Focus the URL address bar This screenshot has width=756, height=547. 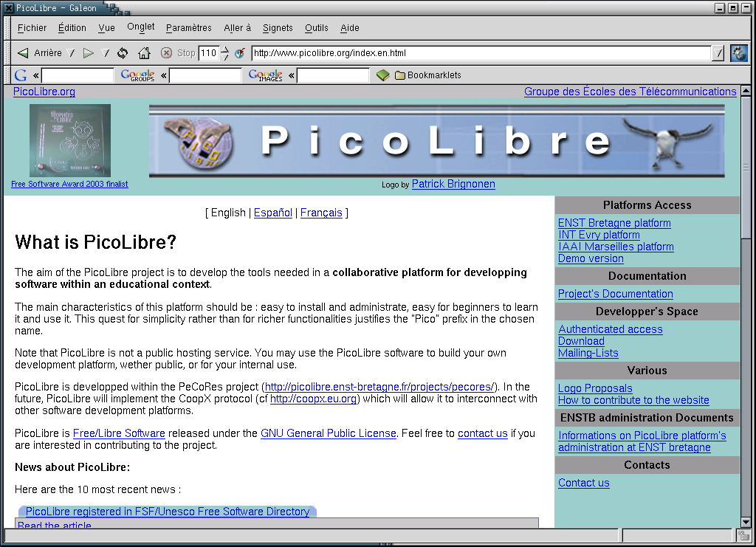[x=481, y=53]
